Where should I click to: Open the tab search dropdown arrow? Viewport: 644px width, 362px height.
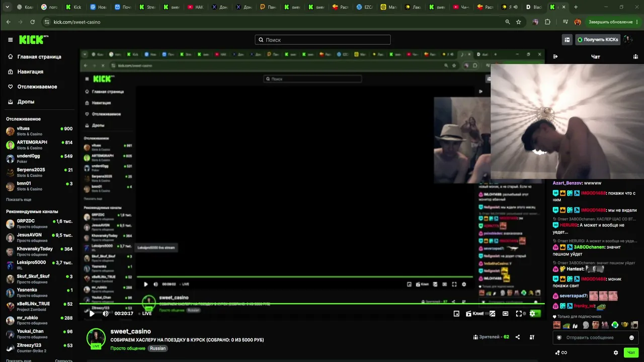pos(7,7)
